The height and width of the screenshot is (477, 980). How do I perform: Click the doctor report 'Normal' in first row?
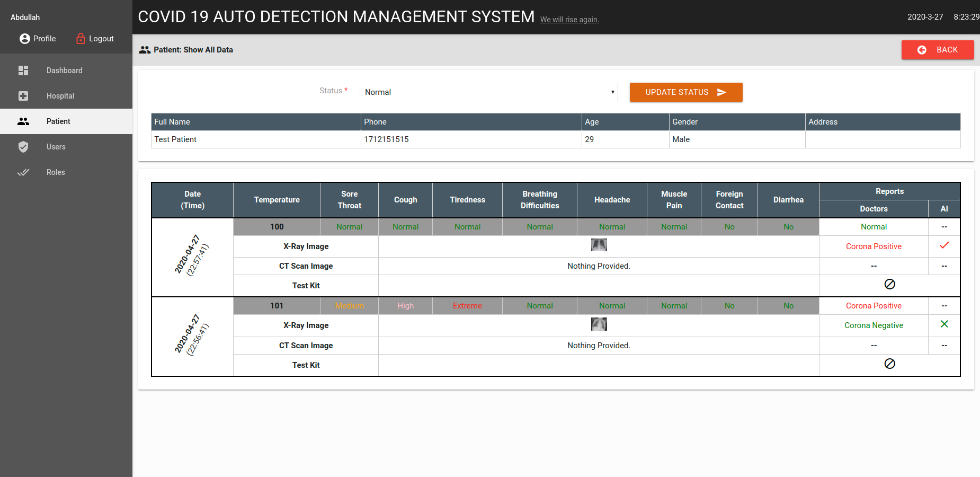click(874, 227)
